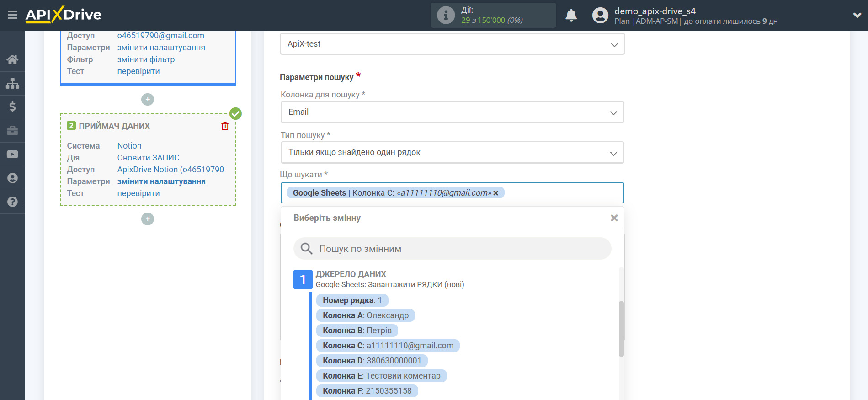Click the variable search field
This screenshot has height=400, width=868.
452,249
